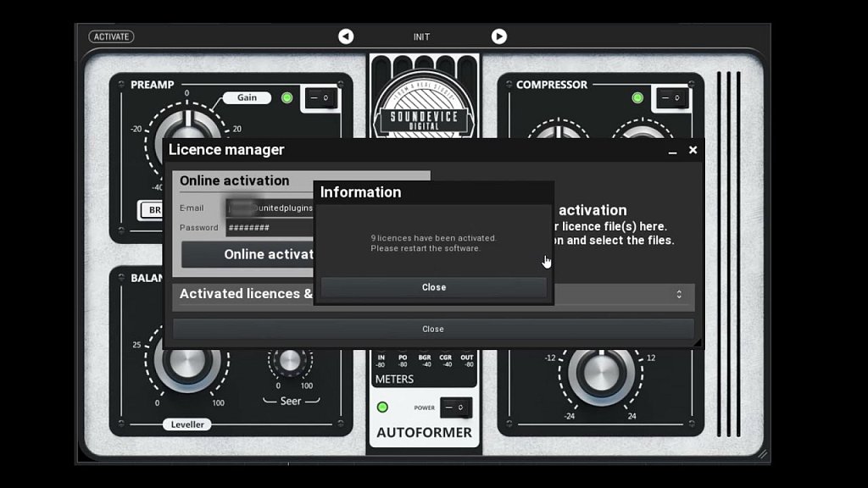Minimize the Licence manager window
The width and height of the screenshot is (868, 488).
pyautogui.click(x=672, y=151)
